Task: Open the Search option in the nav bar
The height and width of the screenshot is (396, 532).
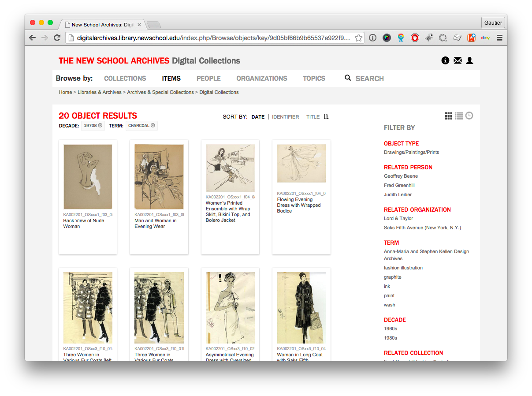Action: [364, 78]
